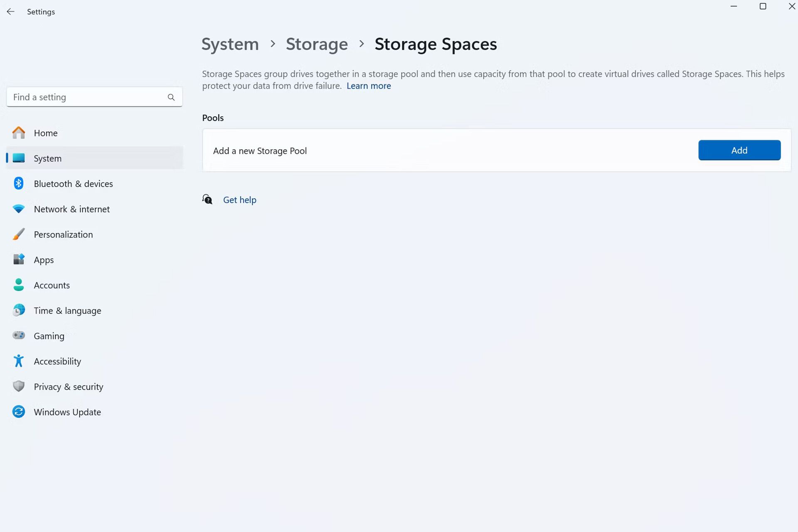Click the Get help link
Screen dimensions: 798x532
coord(239,200)
